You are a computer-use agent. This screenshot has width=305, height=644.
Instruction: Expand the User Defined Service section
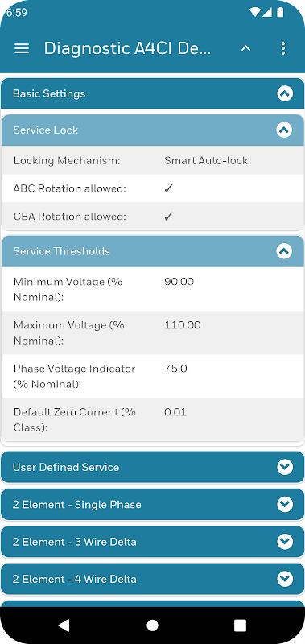pyautogui.click(x=152, y=467)
